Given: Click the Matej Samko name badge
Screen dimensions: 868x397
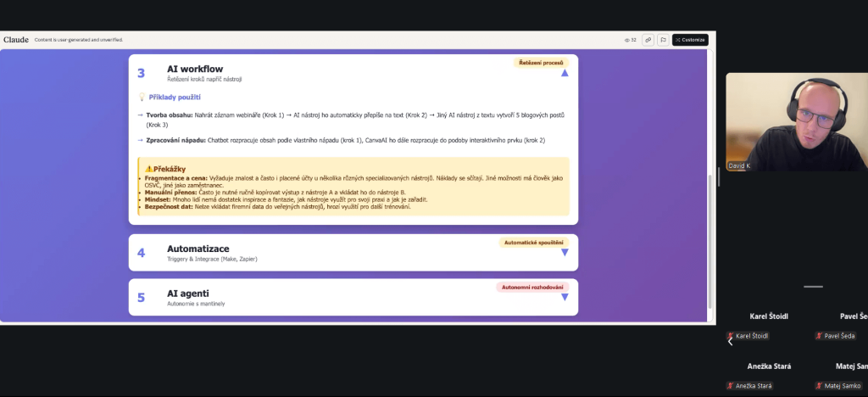Looking at the screenshot, I should coord(838,386).
